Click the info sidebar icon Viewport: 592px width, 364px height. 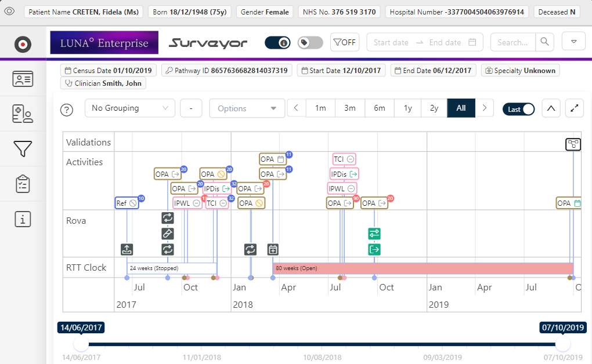pyautogui.click(x=23, y=219)
